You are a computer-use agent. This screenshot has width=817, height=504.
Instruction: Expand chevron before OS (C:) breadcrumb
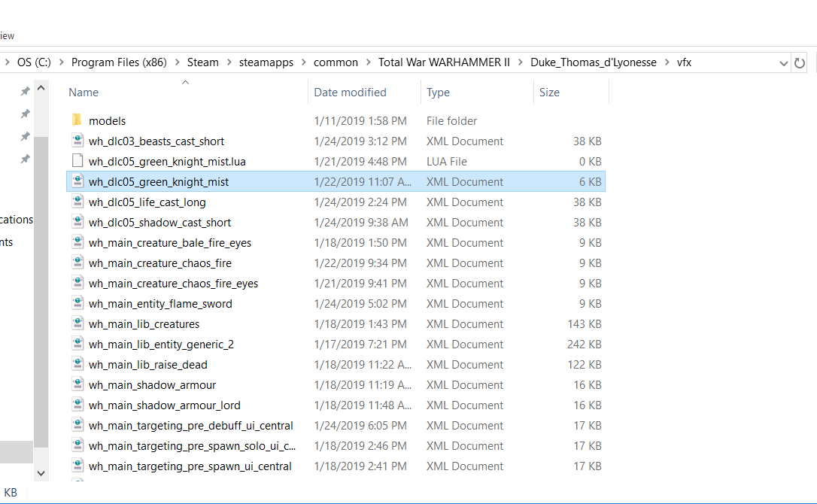[8, 62]
